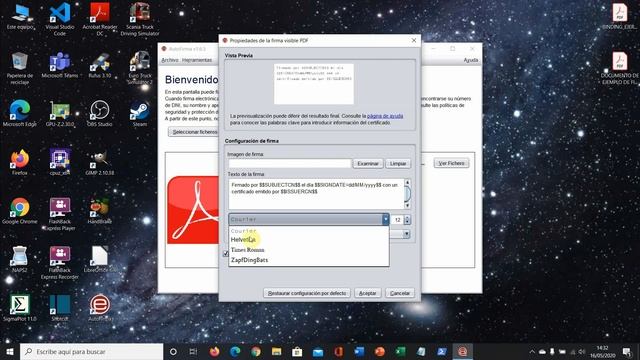Click Restaurar configuración por defecto button

(307, 293)
